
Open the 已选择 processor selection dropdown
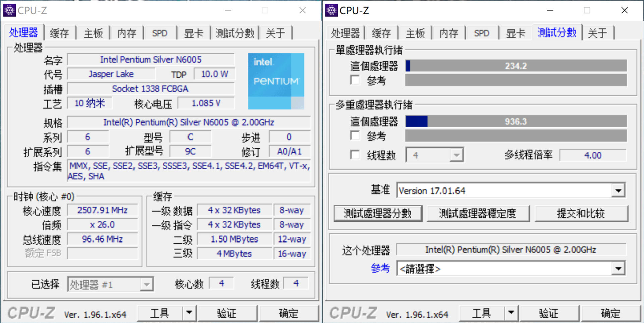147,284
